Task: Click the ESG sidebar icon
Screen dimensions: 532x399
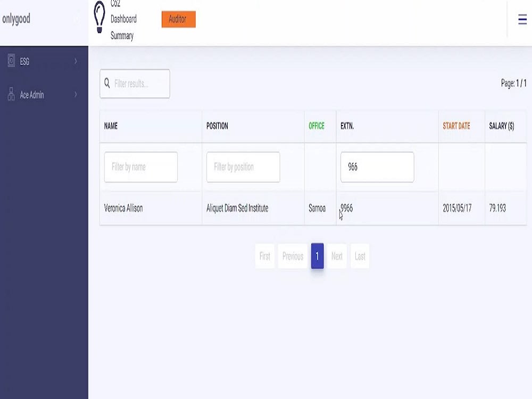Action: pyautogui.click(x=11, y=61)
